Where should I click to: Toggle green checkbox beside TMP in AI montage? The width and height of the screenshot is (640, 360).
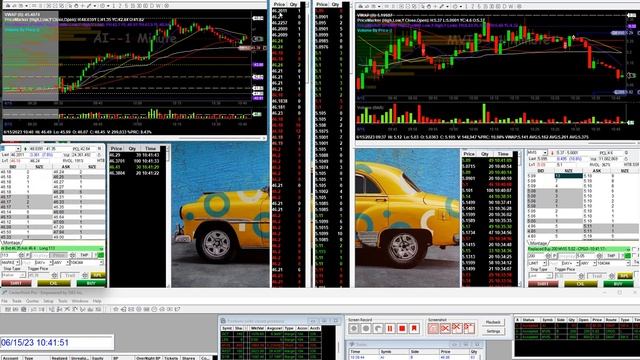click(101, 255)
